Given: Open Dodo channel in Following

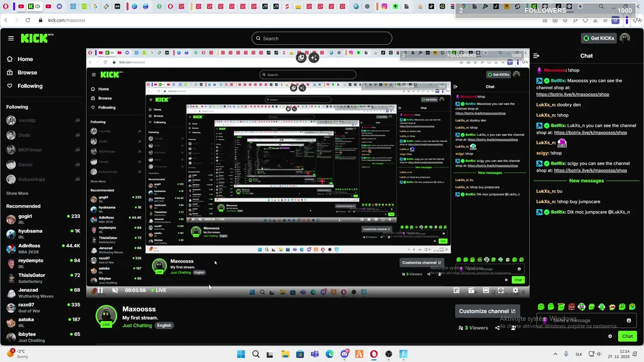Looking at the screenshot, I should coord(43,135).
